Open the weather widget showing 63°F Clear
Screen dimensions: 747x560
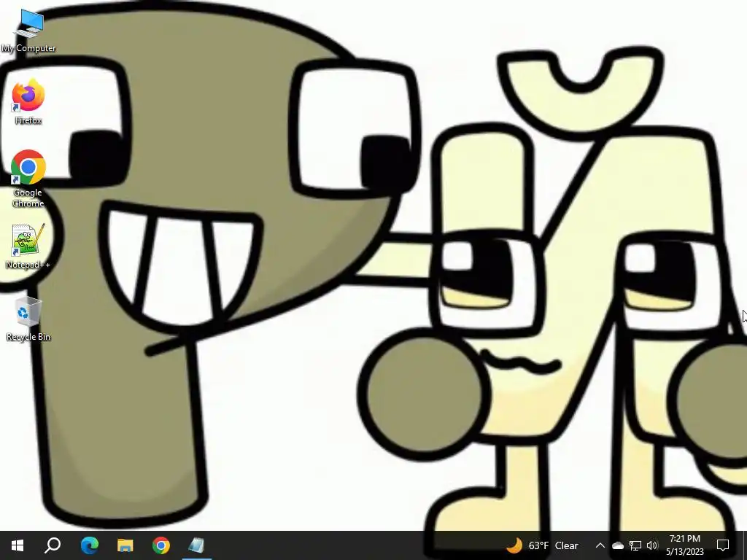pos(542,545)
